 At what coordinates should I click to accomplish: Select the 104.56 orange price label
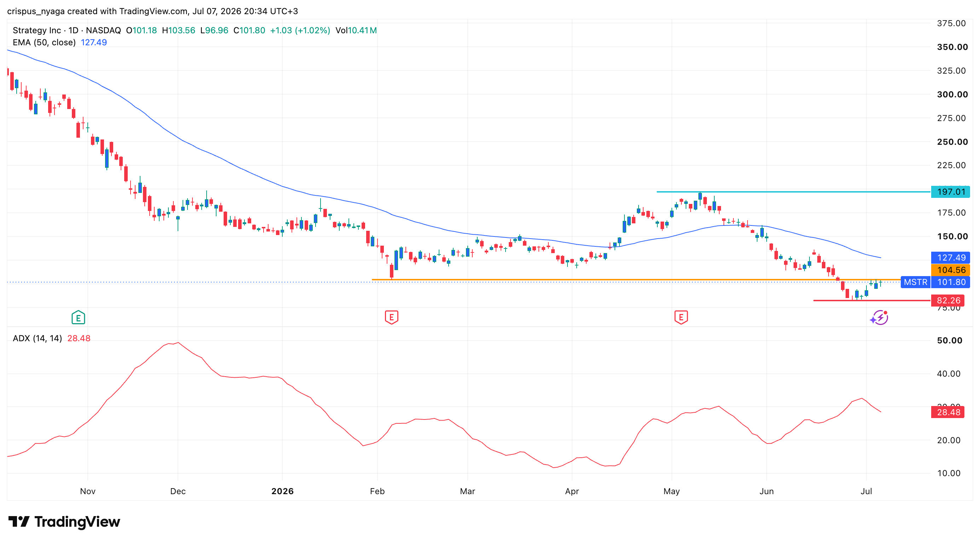coord(950,270)
